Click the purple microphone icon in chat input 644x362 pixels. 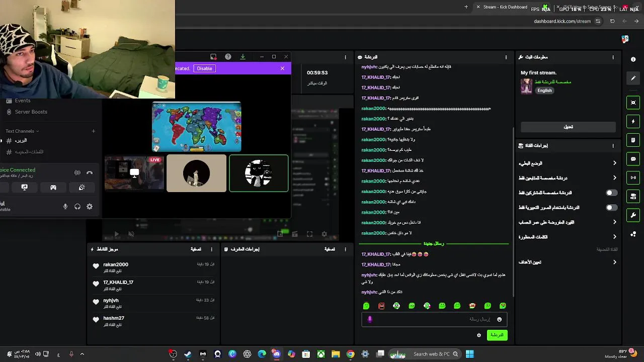point(370,319)
